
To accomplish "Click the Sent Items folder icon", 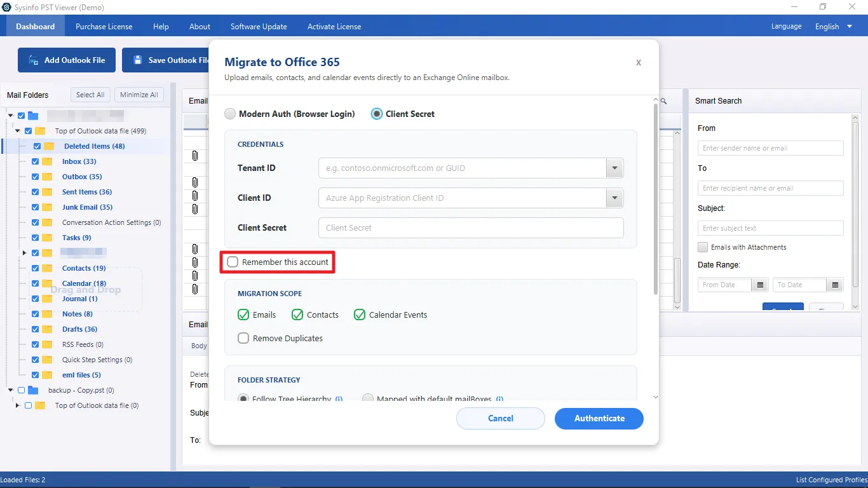I will coord(47,192).
